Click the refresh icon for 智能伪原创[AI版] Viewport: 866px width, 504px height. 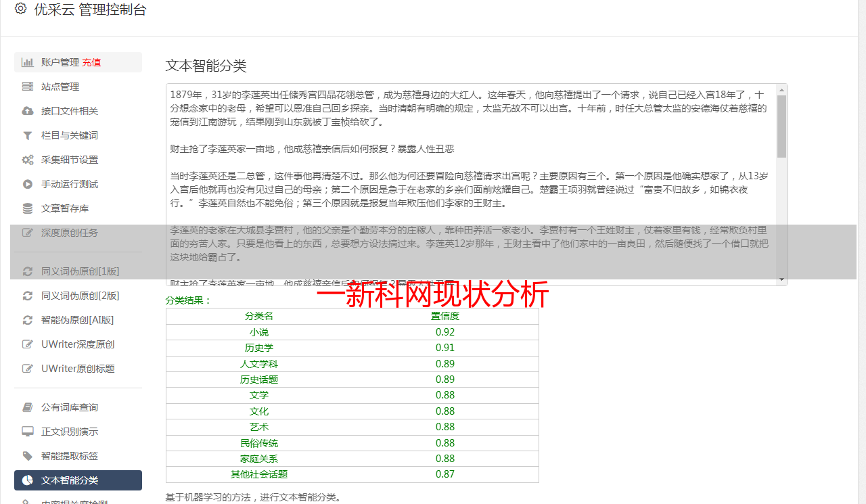(28, 320)
